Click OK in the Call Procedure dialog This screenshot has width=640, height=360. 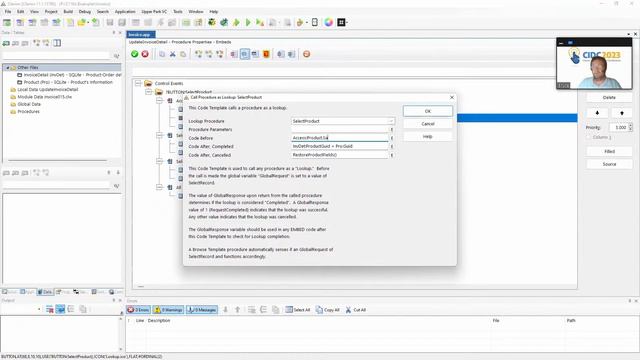pos(427,111)
